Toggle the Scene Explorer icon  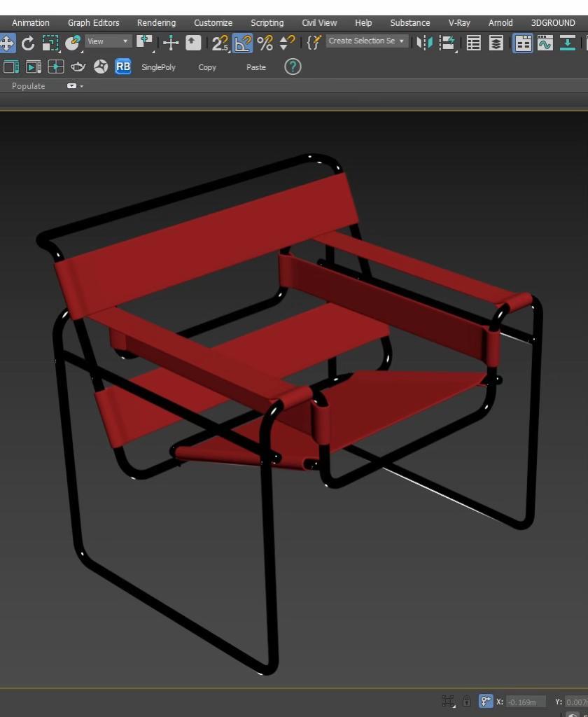473,43
